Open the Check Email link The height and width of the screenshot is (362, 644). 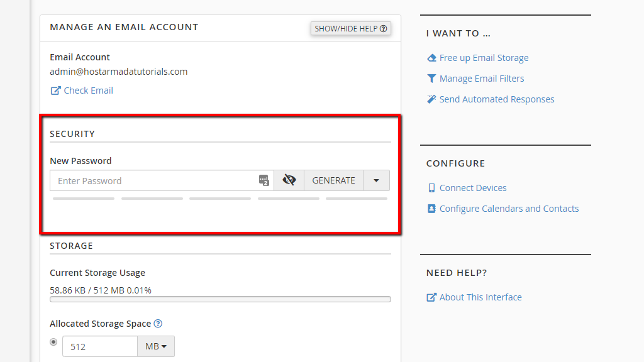pos(88,90)
